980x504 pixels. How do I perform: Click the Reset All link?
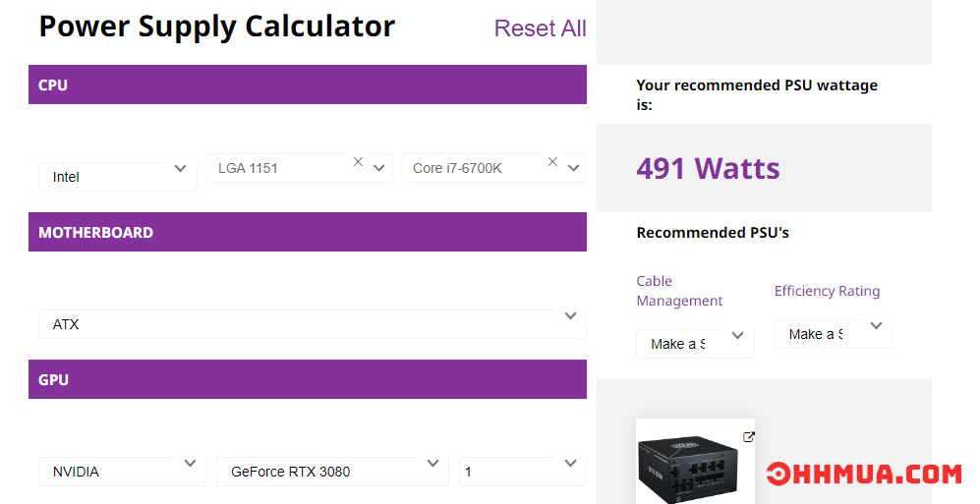[540, 28]
